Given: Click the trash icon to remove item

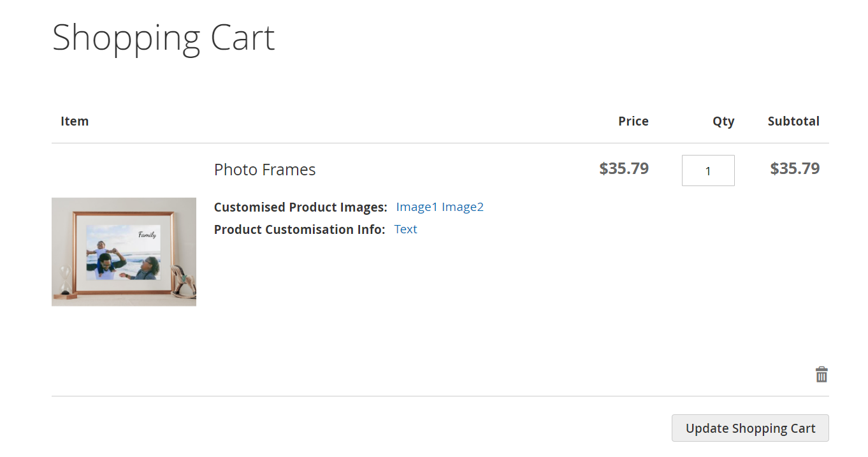Looking at the screenshot, I should (821, 375).
